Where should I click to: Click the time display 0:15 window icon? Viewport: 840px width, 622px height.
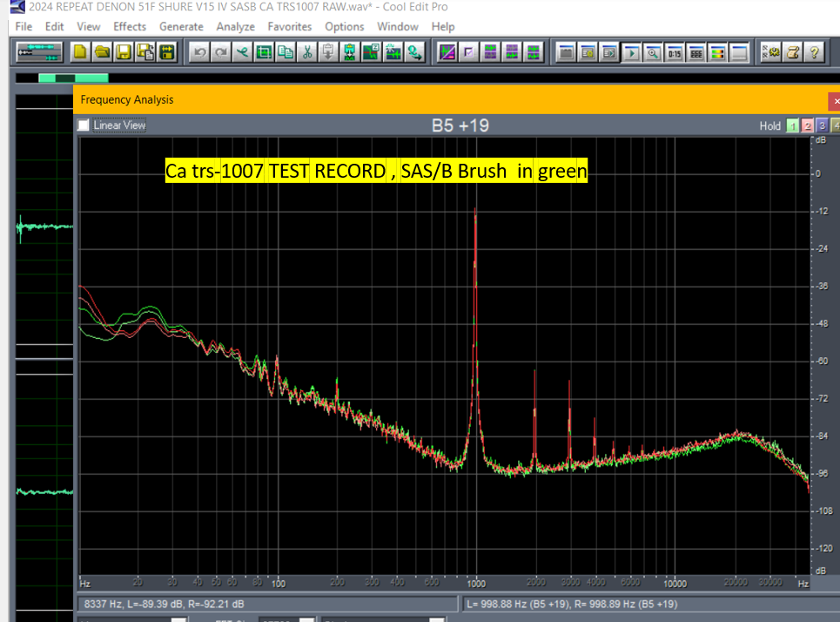(x=675, y=52)
